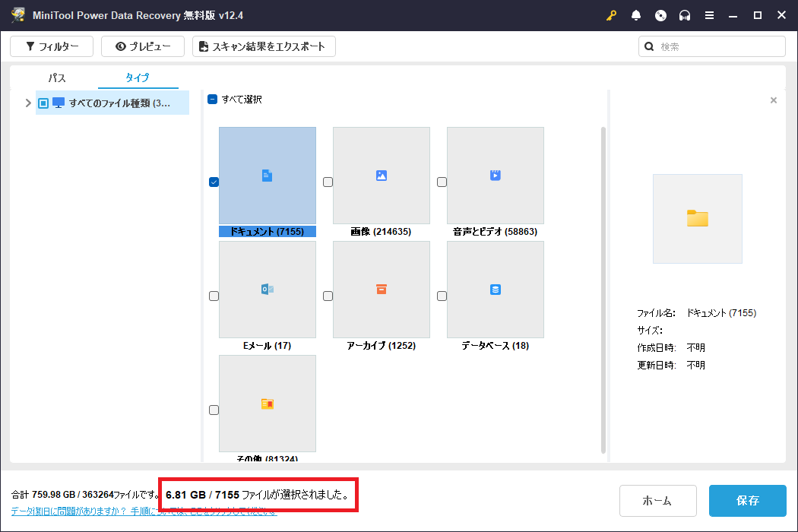Open the フィルター button
The height and width of the screenshot is (532, 798).
52,46
